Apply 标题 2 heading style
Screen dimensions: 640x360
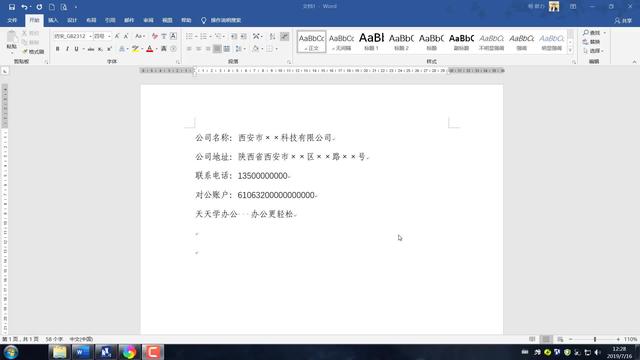pos(401,42)
